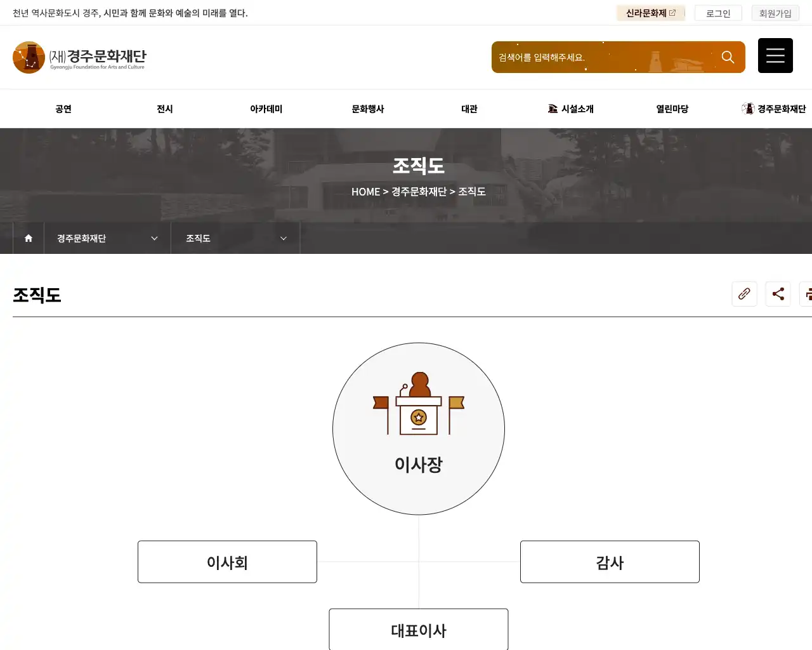Select HOME in the breadcrumb trail
The image size is (812, 650).
click(365, 191)
